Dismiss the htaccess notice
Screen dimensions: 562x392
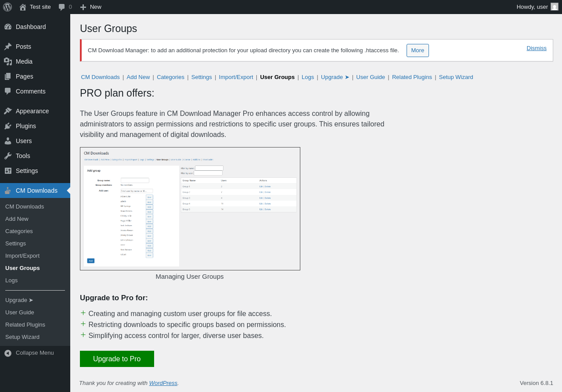537,48
